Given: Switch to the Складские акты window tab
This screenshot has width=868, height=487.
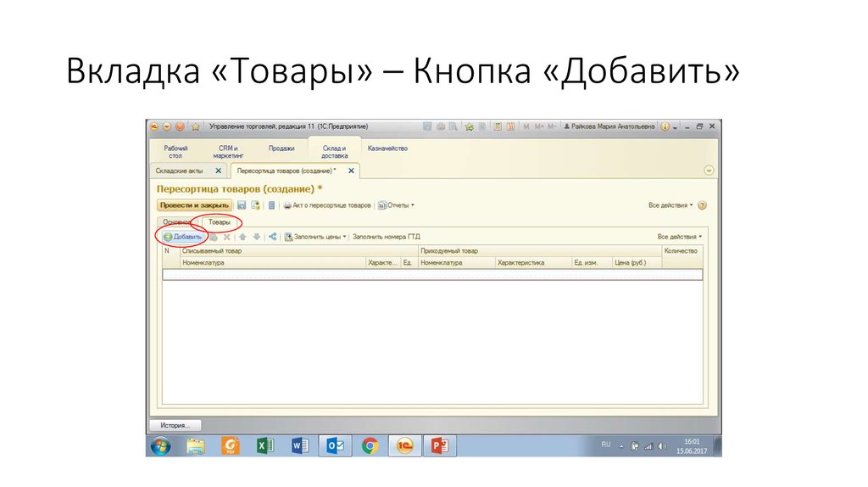Looking at the screenshot, I should pos(180,171).
